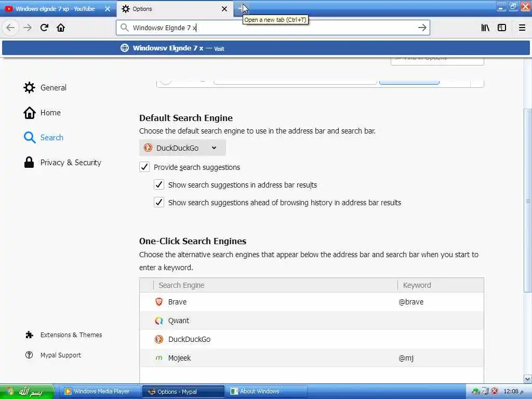Viewport: 532px width, 399px height.
Task: Open the start button on taskbar
Action: (27, 392)
